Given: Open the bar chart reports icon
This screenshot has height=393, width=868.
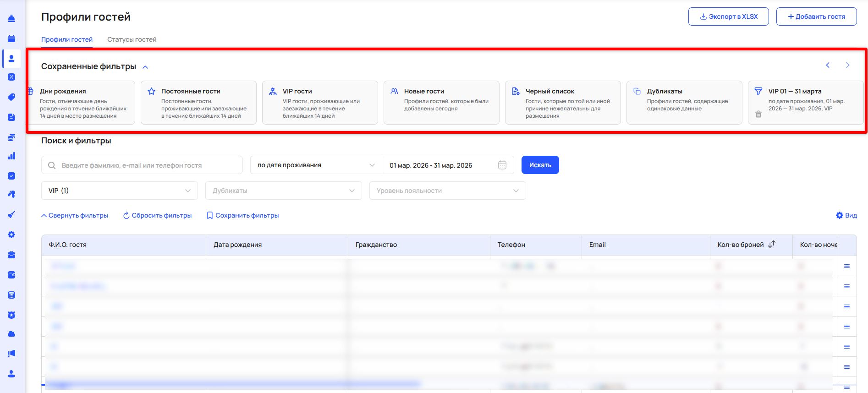Looking at the screenshot, I should pos(11,156).
